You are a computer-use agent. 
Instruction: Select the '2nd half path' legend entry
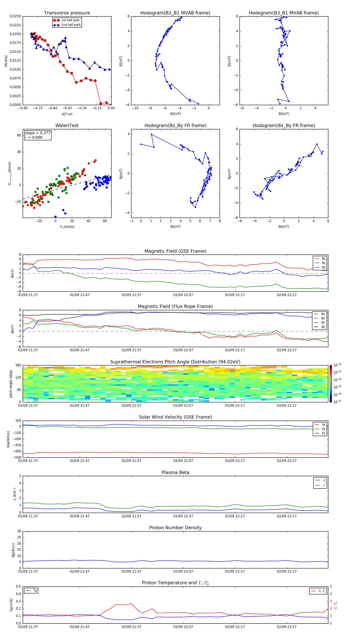coord(67,25)
